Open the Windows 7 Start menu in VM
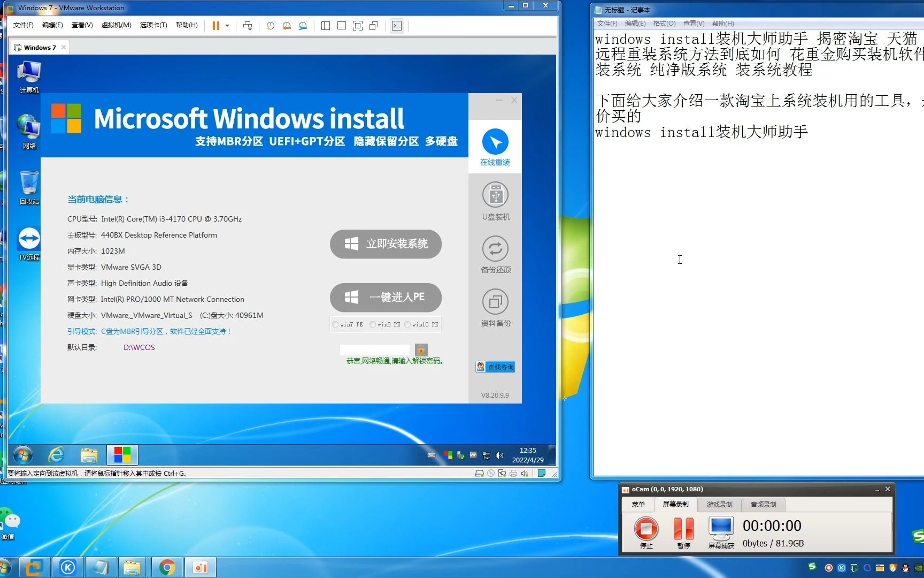This screenshot has width=924, height=578. [22, 455]
